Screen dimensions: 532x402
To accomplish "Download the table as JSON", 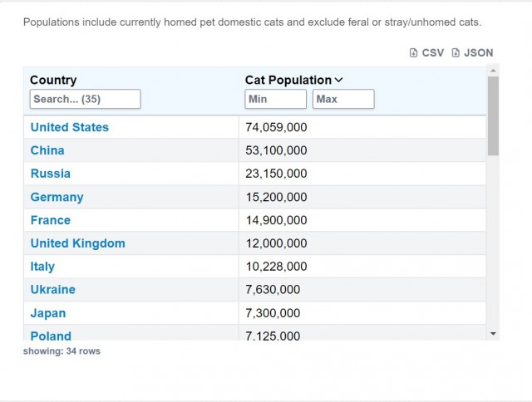I will [472, 52].
